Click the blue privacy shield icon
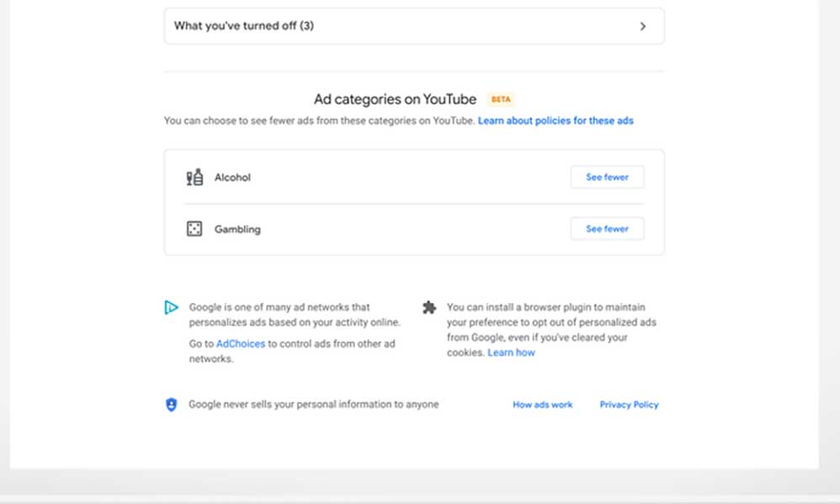Screen dimensions: 840x504 click(x=172, y=405)
